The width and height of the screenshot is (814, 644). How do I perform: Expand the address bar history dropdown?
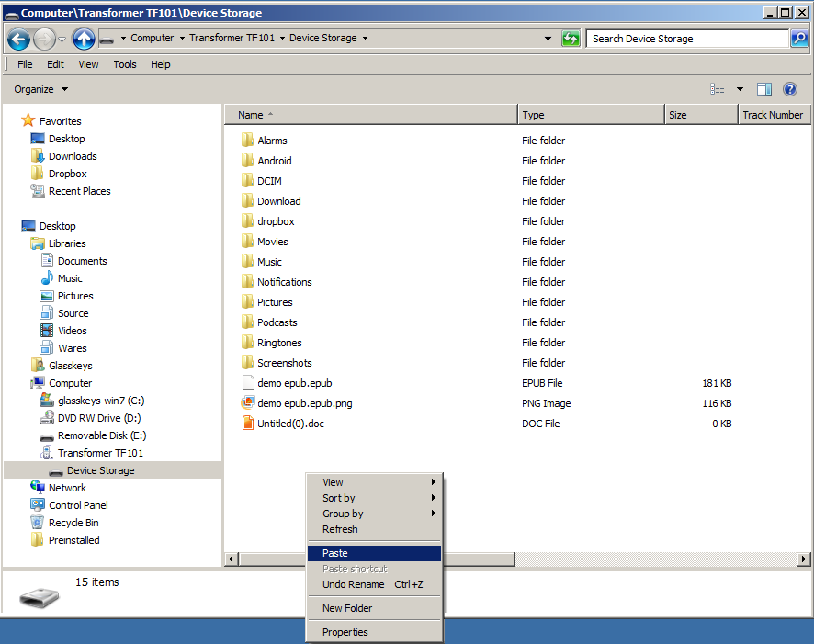point(548,39)
